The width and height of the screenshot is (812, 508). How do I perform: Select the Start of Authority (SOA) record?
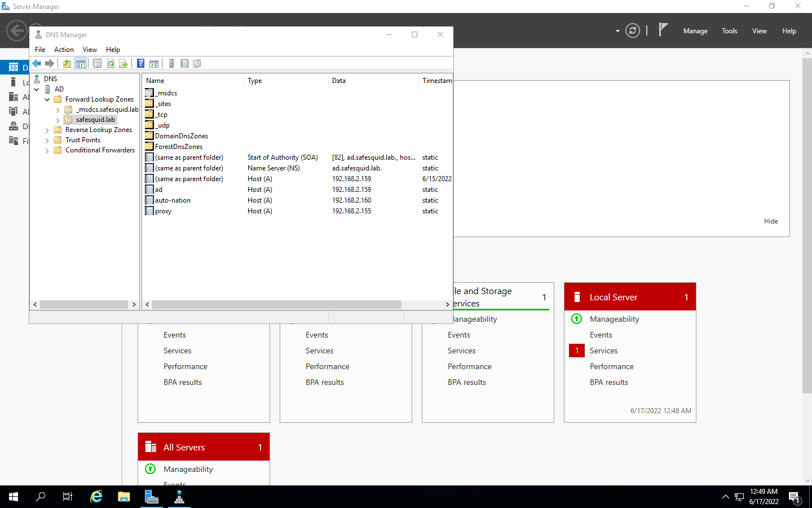[298, 157]
